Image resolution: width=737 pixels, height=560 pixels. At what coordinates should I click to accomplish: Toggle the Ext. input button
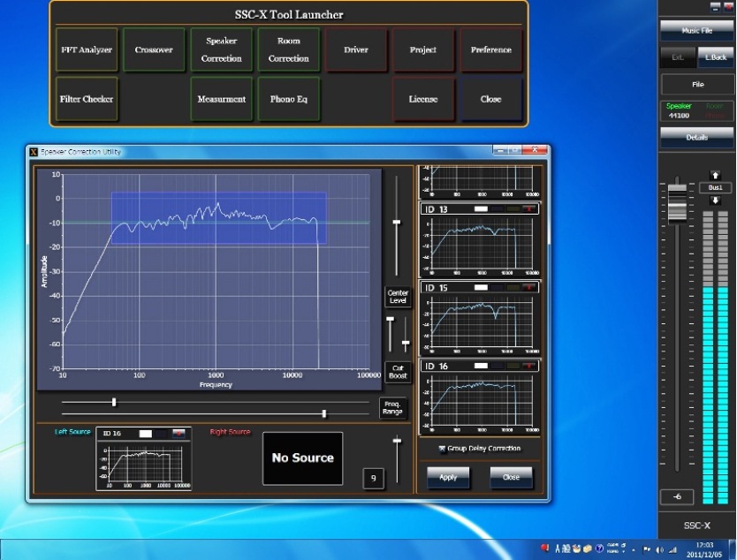(x=678, y=57)
